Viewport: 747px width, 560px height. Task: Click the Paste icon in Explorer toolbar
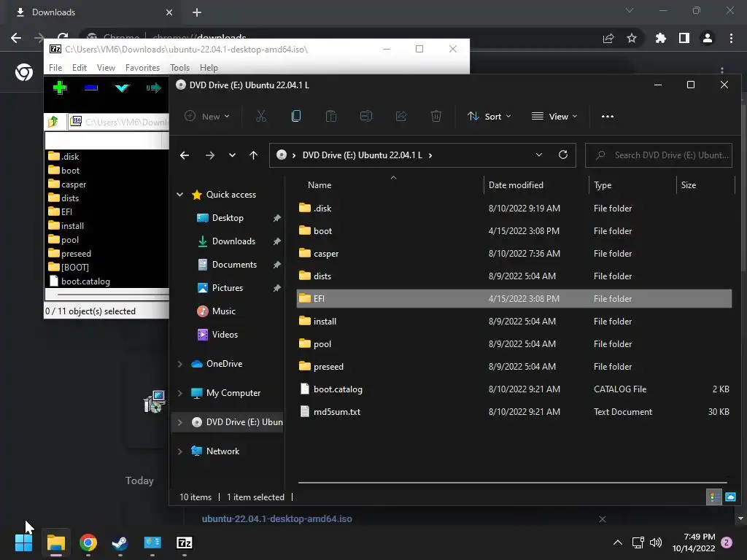tap(331, 116)
